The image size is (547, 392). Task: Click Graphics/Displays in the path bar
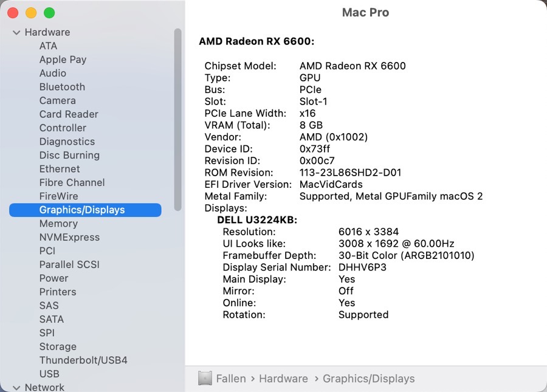[369, 379]
